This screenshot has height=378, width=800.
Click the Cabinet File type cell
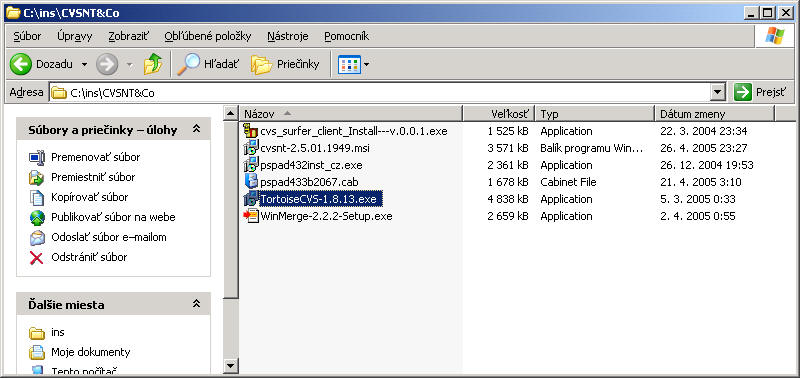(x=568, y=182)
